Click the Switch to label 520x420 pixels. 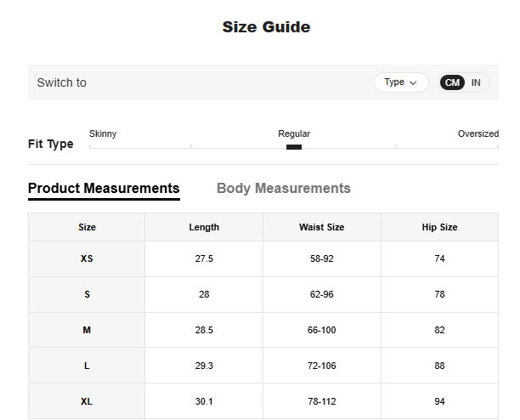[x=61, y=82]
